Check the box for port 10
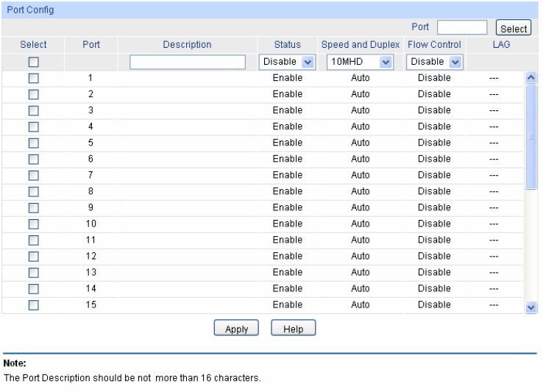 pos(34,224)
